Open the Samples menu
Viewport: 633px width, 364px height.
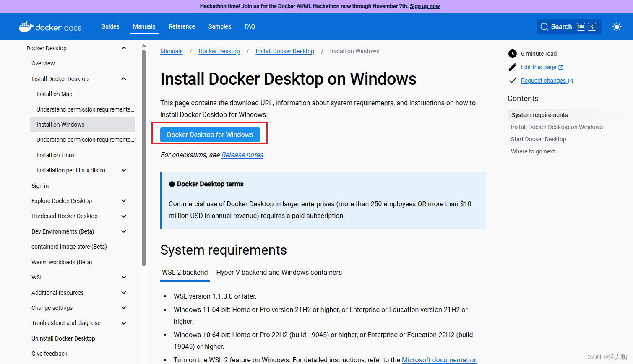pyautogui.click(x=220, y=26)
